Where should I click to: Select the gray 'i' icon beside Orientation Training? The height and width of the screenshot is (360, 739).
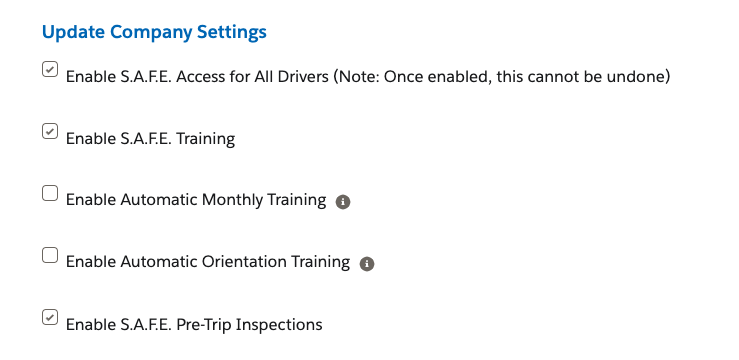point(367,264)
